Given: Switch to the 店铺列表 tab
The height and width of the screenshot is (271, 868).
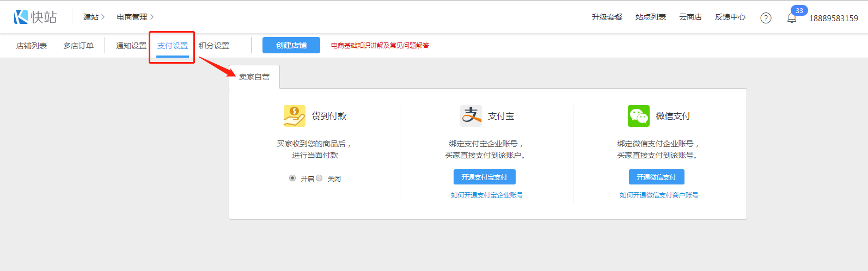Looking at the screenshot, I should (32, 46).
